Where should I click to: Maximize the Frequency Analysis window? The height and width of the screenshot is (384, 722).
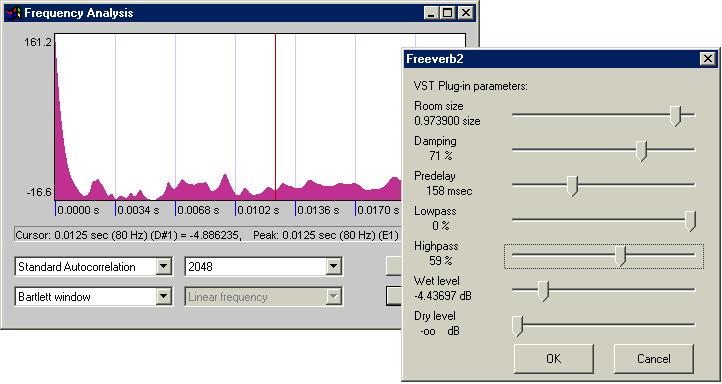coord(447,12)
